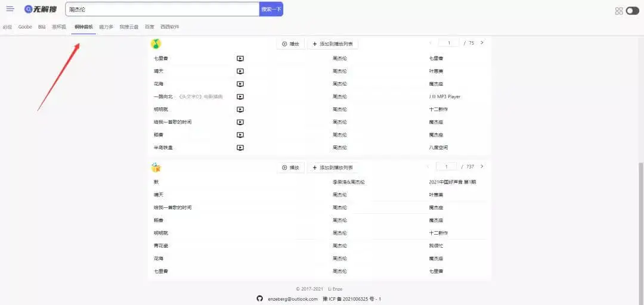Click the Kuwo source logo
The height and width of the screenshot is (305, 644).
click(156, 167)
